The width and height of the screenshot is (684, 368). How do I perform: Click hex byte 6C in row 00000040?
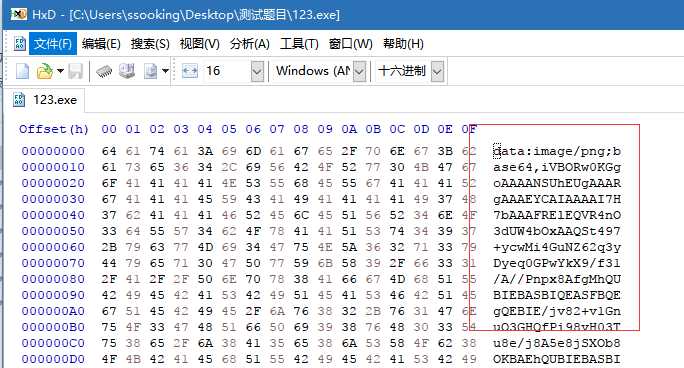point(301,215)
